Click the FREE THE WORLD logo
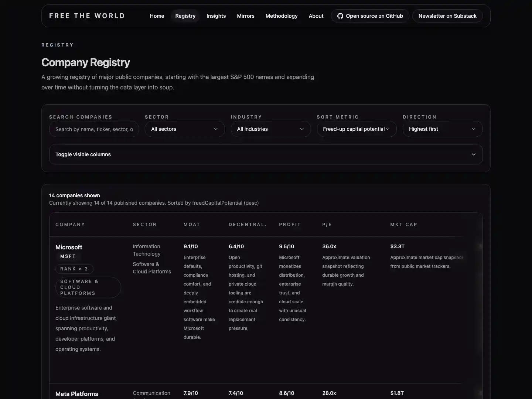This screenshot has height=399, width=532. pos(87,16)
